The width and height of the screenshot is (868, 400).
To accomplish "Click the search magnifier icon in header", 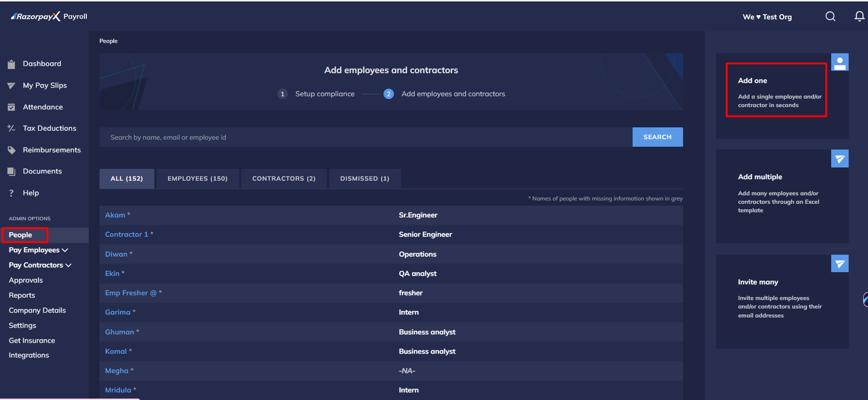I will point(830,17).
